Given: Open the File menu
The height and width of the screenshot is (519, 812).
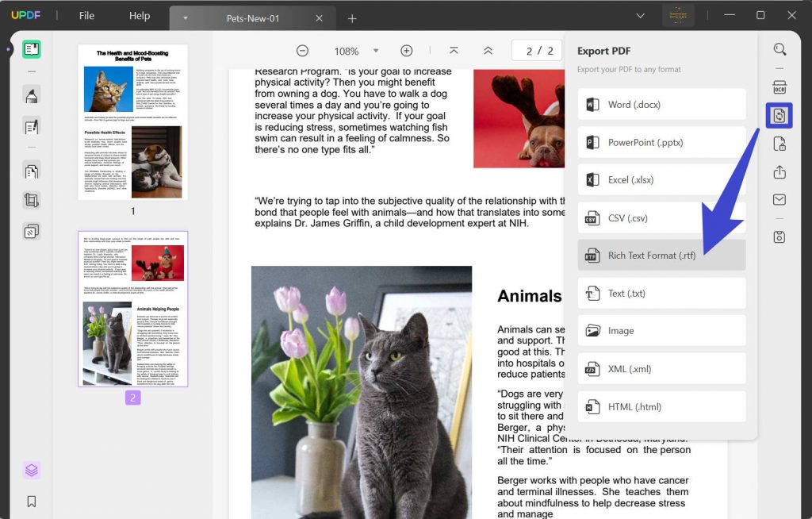Looking at the screenshot, I should [x=86, y=15].
